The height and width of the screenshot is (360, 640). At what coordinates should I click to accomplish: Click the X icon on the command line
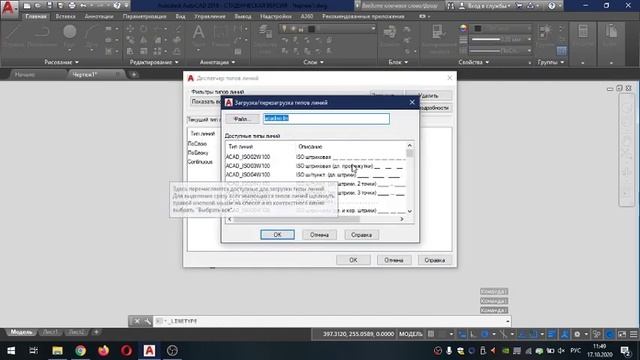[137, 321]
